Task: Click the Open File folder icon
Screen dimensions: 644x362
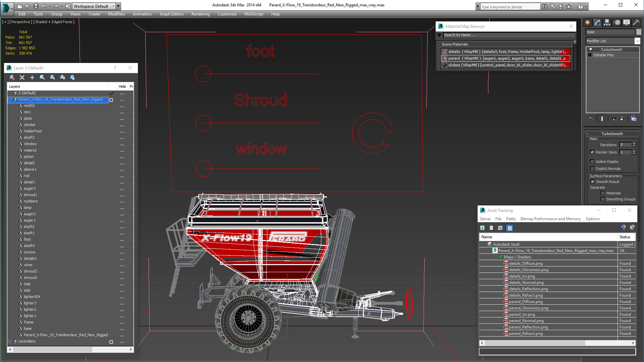Action: [28, 6]
